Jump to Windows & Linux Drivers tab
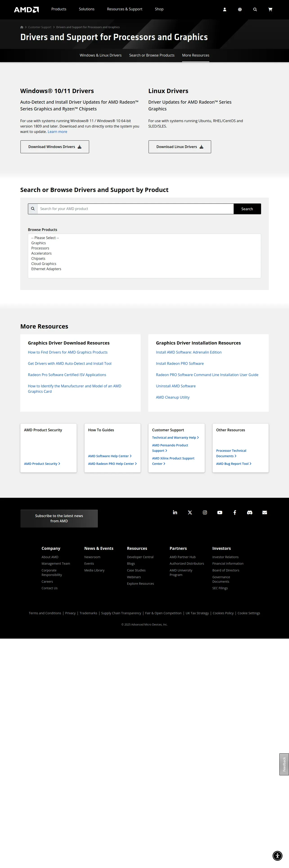 pos(101,55)
